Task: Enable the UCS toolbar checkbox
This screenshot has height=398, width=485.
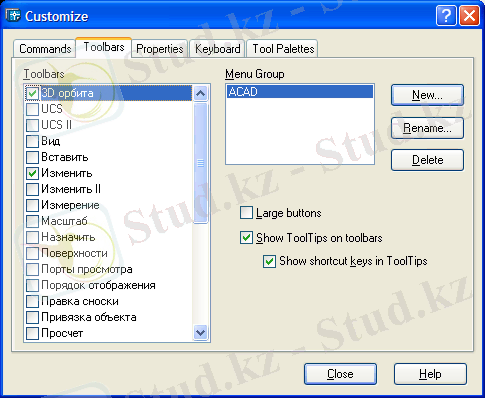Action: pos(32,109)
